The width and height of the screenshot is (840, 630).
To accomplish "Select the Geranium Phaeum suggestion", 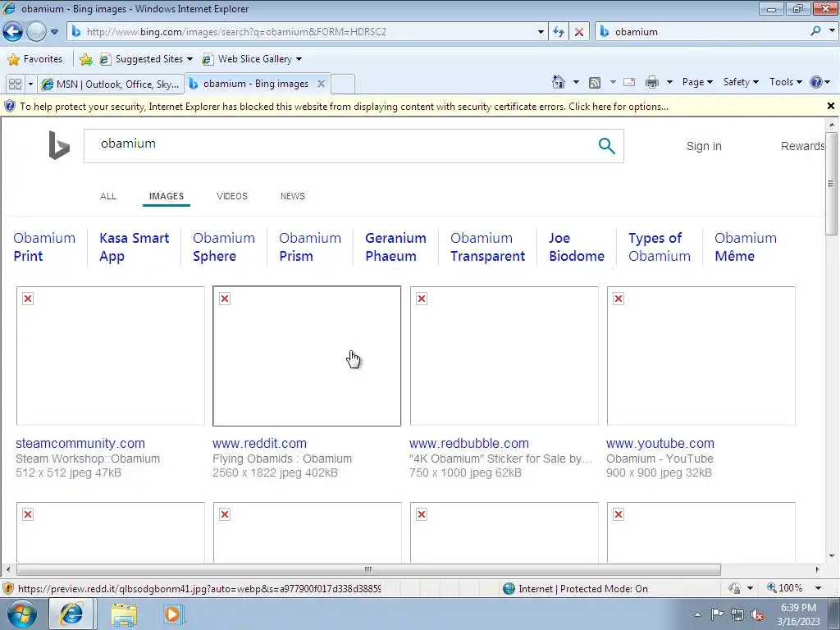I will point(395,247).
